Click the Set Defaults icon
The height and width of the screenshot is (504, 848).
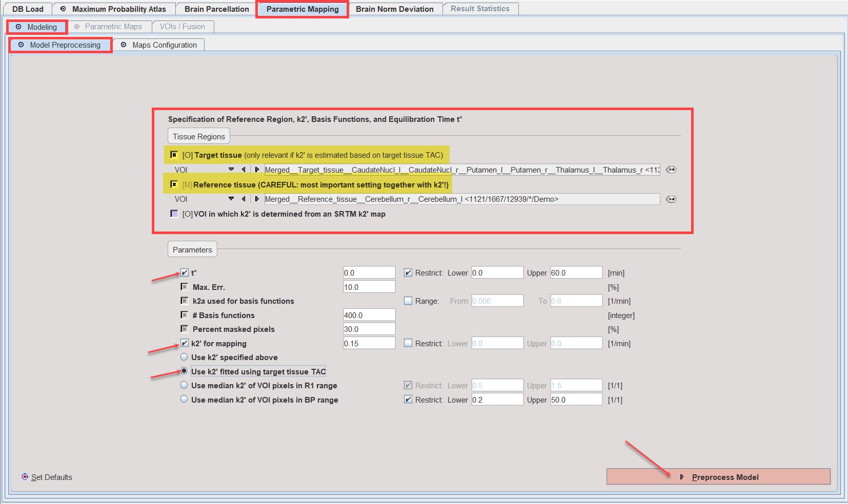(x=25, y=477)
